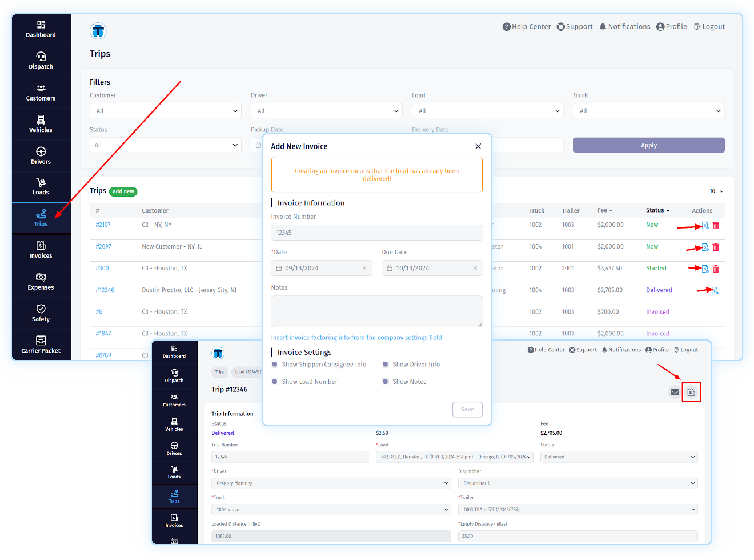
Task: Expand the Customer filter dropdown
Action: (166, 111)
